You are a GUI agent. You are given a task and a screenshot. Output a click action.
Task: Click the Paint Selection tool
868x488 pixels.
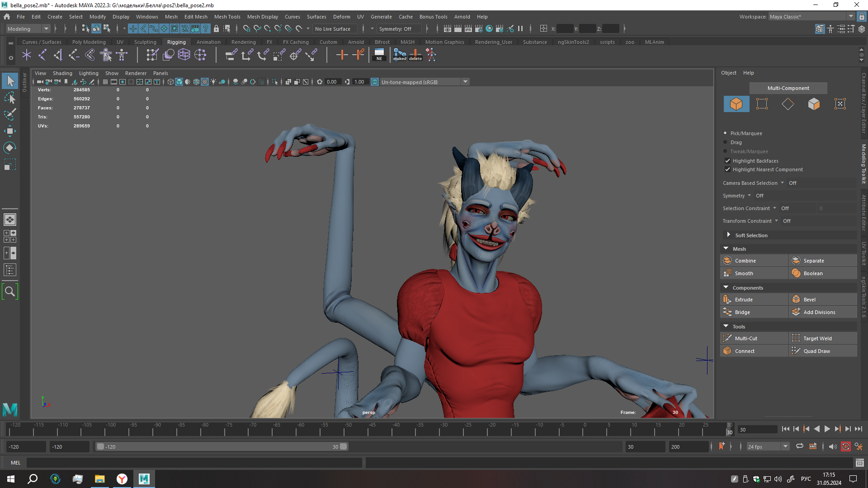coord(10,114)
